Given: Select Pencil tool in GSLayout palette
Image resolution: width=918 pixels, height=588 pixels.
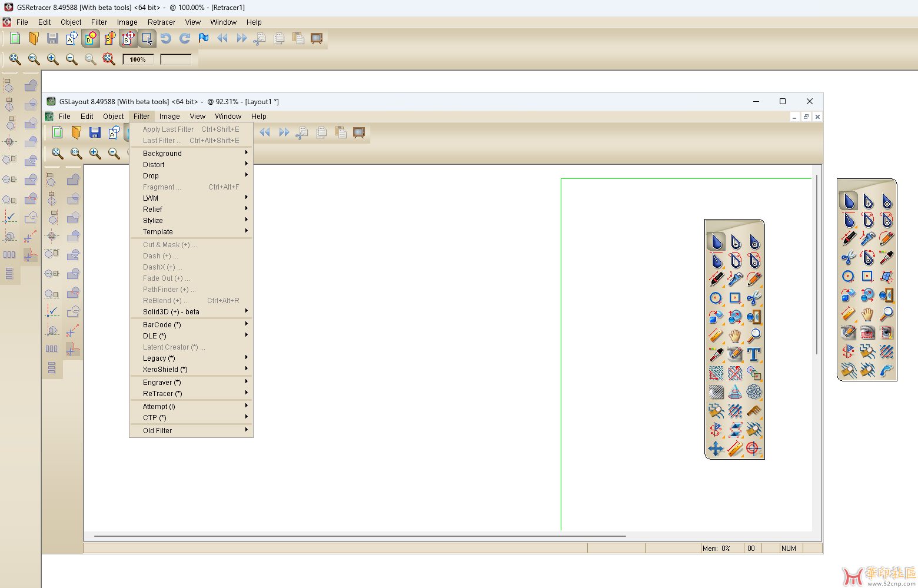Looking at the screenshot, I should (754, 278).
